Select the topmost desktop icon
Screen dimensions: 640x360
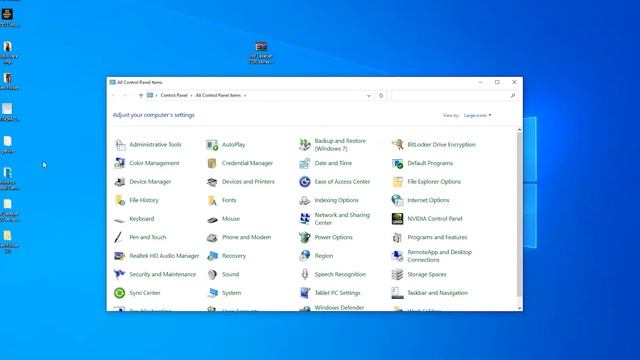point(8,18)
